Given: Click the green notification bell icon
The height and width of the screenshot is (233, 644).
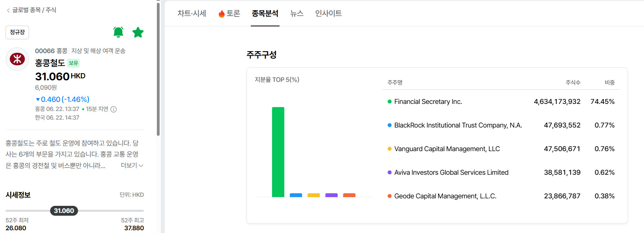Looking at the screenshot, I should tap(118, 32).
